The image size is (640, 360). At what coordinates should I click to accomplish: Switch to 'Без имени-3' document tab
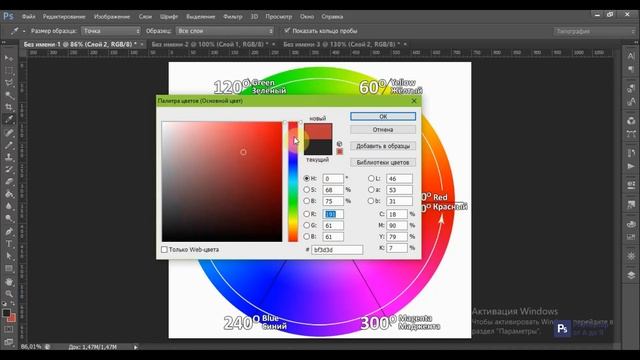click(x=341, y=44)
